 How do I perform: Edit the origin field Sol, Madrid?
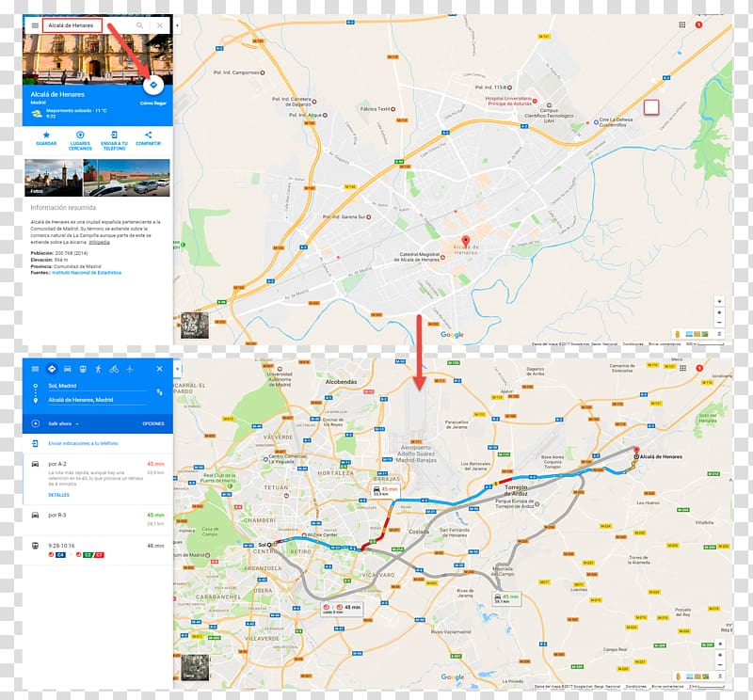point(97,386)
